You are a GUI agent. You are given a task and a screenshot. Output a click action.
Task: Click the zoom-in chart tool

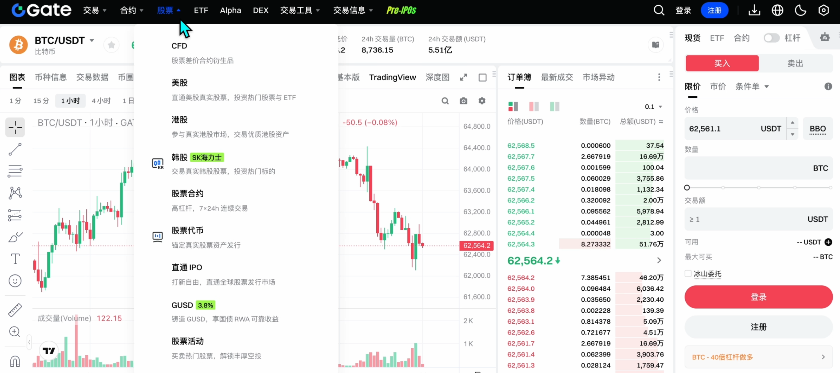(16, 332)
